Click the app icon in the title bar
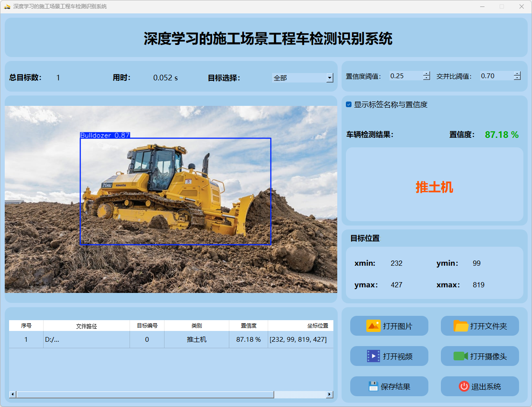 (x=7, y=6)
